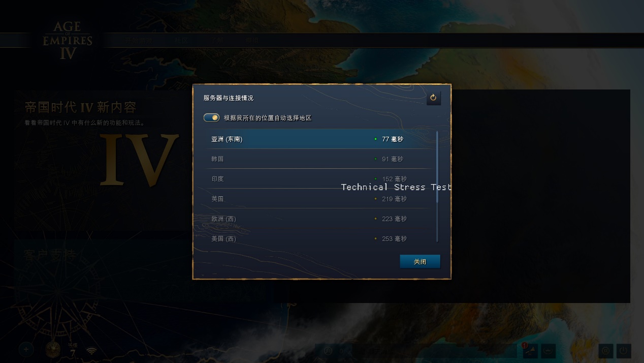
Task: Open settings gear icon at bottom right
Action: pyautogui.click(x=605, y=350)
